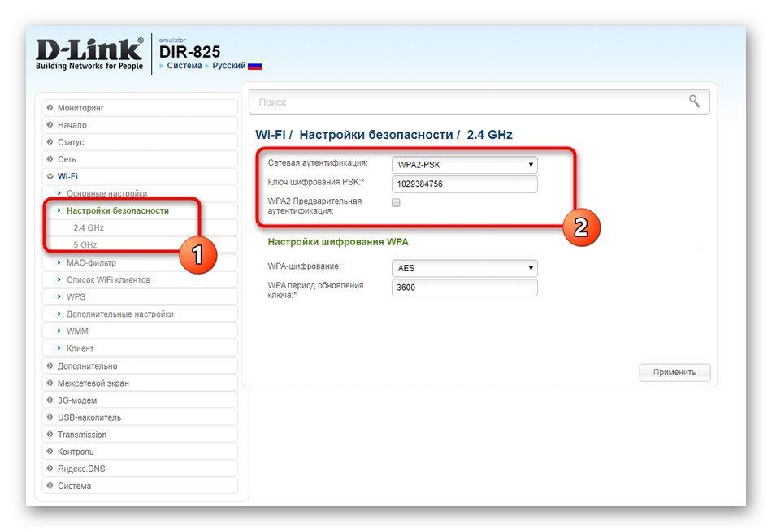Open the Начало menu item

tap(140, 125)
